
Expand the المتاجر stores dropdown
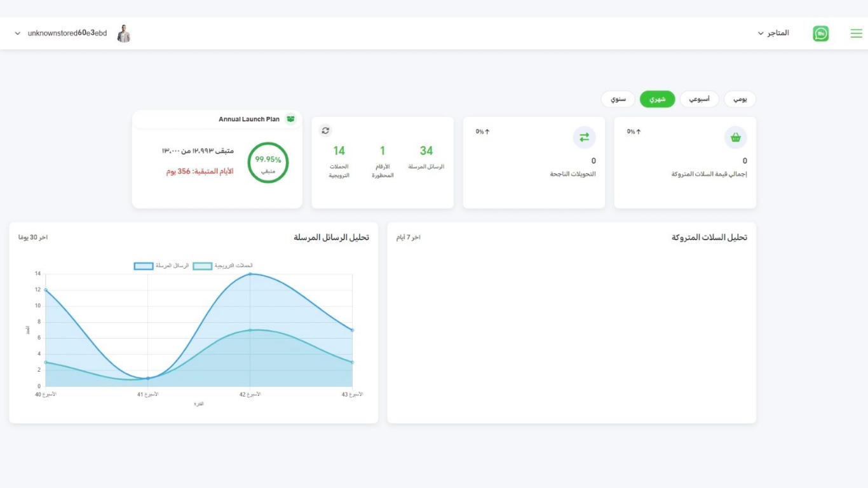(773, 33)
